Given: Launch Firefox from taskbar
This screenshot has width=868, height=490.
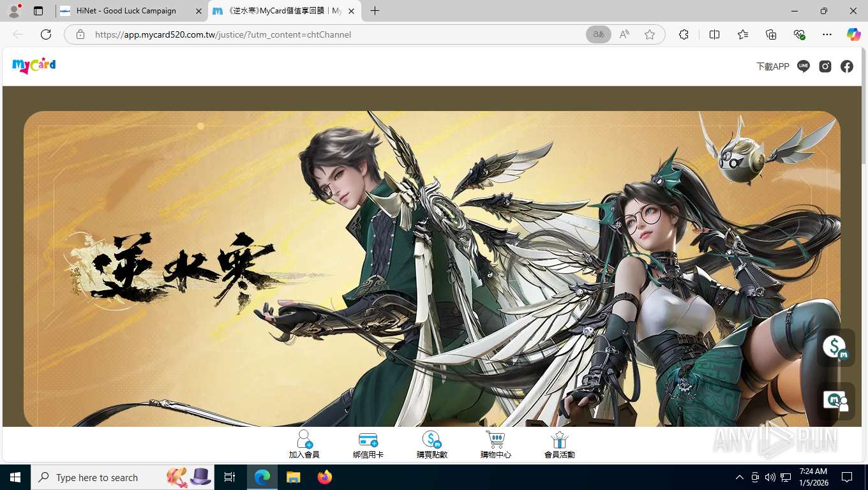Looking at the screenshot, I should [325, 477].
